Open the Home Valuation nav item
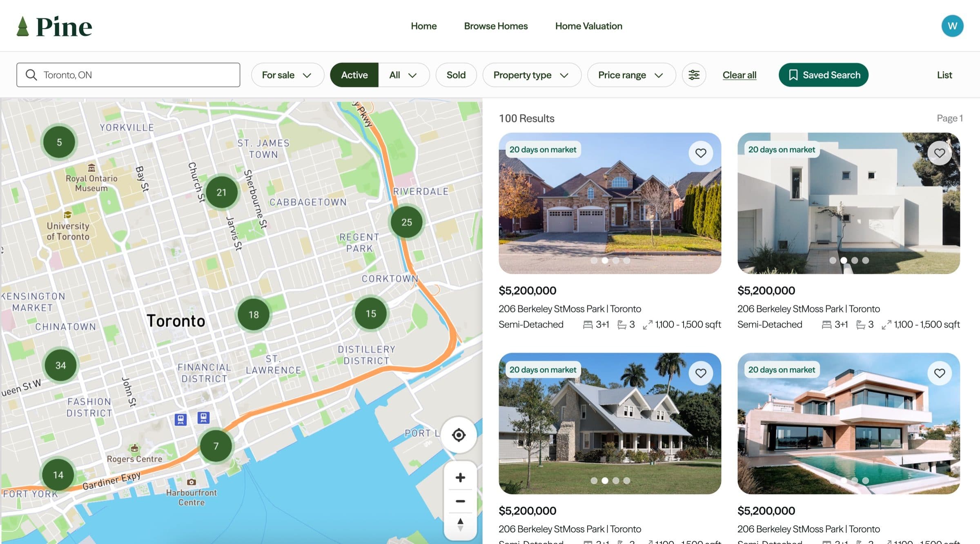The height and width of the screenshot is (544, 980). [588, 26]
